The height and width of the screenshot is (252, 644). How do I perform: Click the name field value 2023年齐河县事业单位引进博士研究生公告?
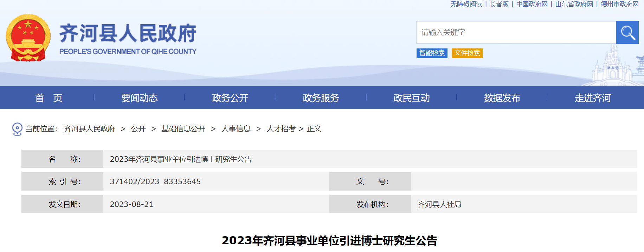click(x=181, y=159)
